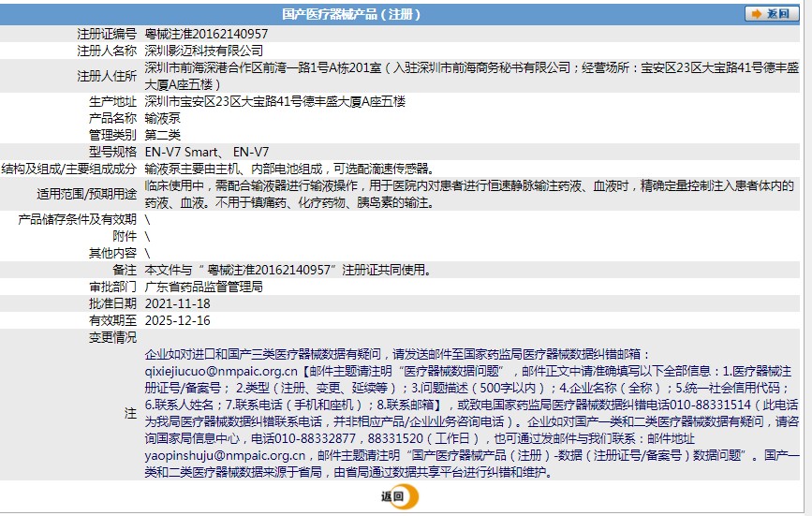
Task: Click the 适用范围/预期用途 label
Action: click(x=86, y=194)
